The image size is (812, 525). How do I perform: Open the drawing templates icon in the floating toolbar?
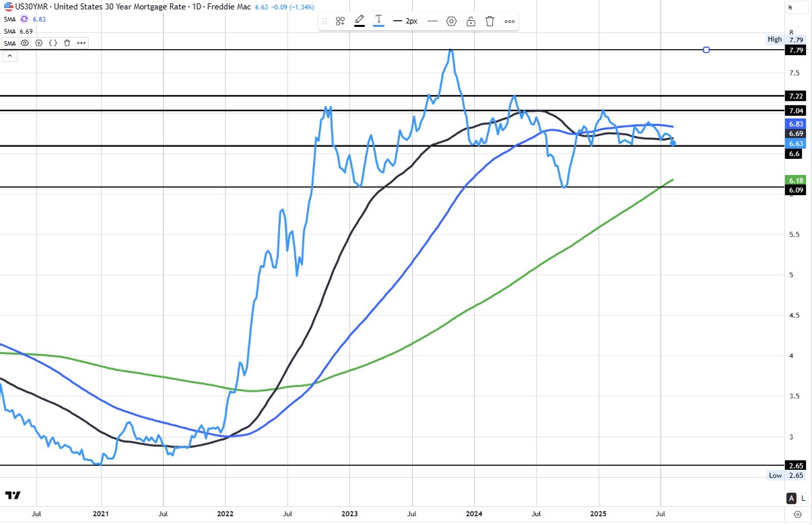(340, 21)
